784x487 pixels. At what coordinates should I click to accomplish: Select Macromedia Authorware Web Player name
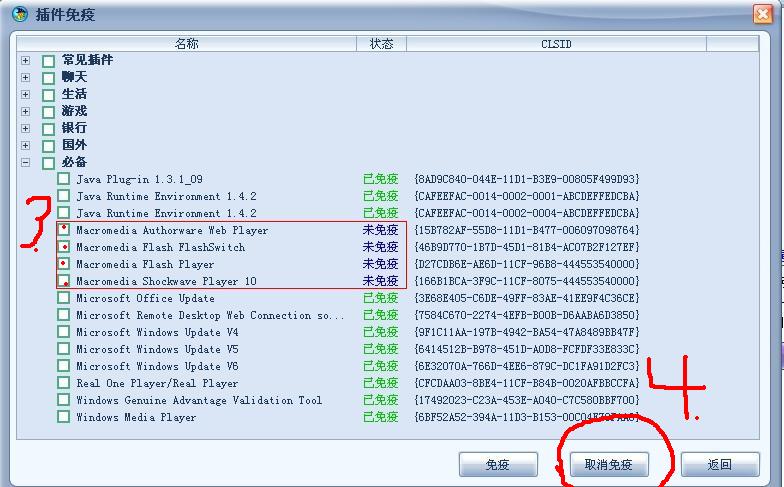(172, 230)
